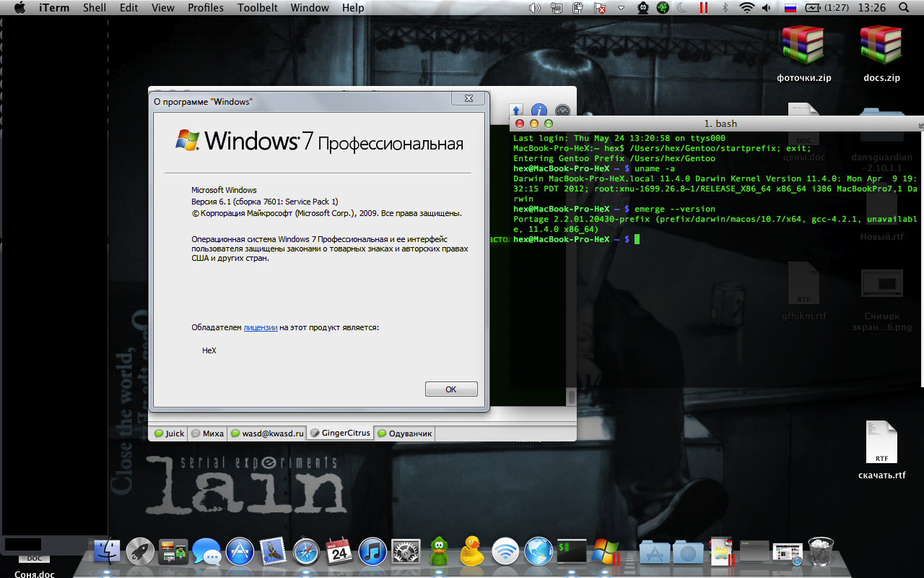Switch to iTerm terminal dock icon
This screenshot has height=578, width=924.
point(572,551)
